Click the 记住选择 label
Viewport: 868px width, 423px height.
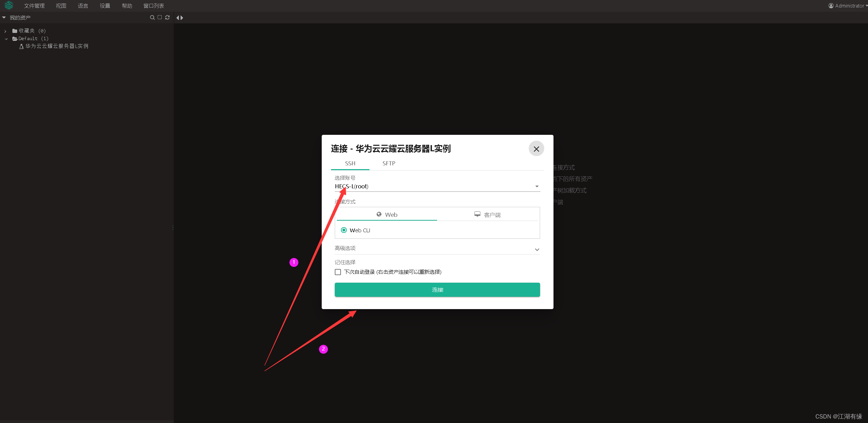tap(345, 262)
